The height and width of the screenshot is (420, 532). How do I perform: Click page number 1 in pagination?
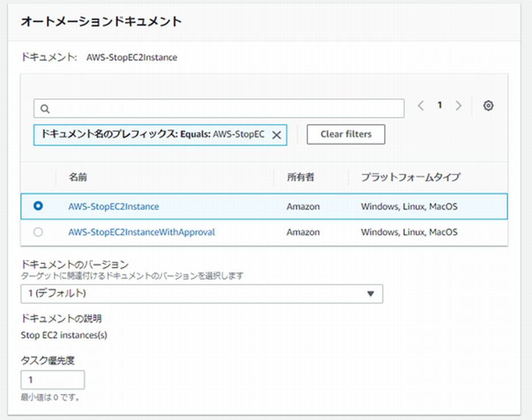(x=440, y=105)
